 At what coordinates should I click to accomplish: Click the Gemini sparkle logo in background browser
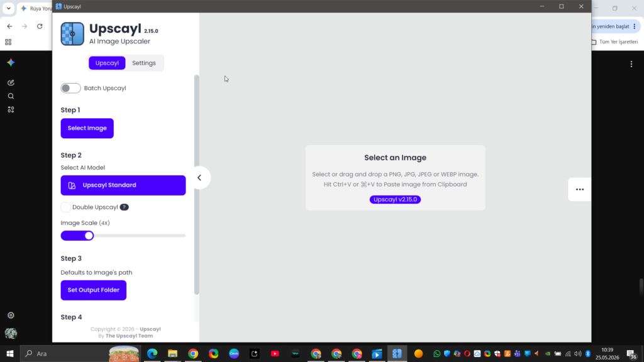coord(11,62)
